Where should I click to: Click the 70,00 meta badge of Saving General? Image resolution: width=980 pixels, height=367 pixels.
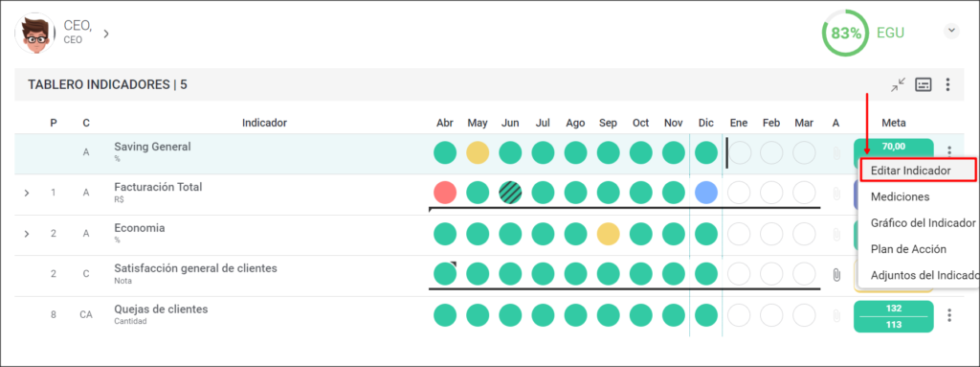pos(893,146)
